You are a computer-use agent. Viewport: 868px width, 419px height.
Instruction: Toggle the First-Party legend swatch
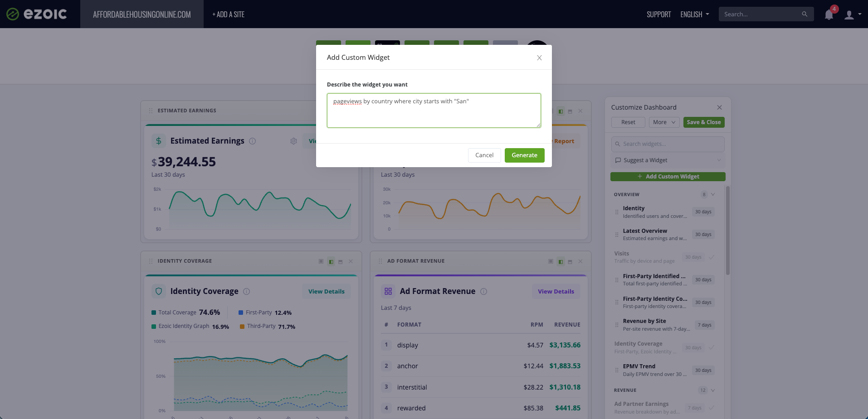point(241,313)
